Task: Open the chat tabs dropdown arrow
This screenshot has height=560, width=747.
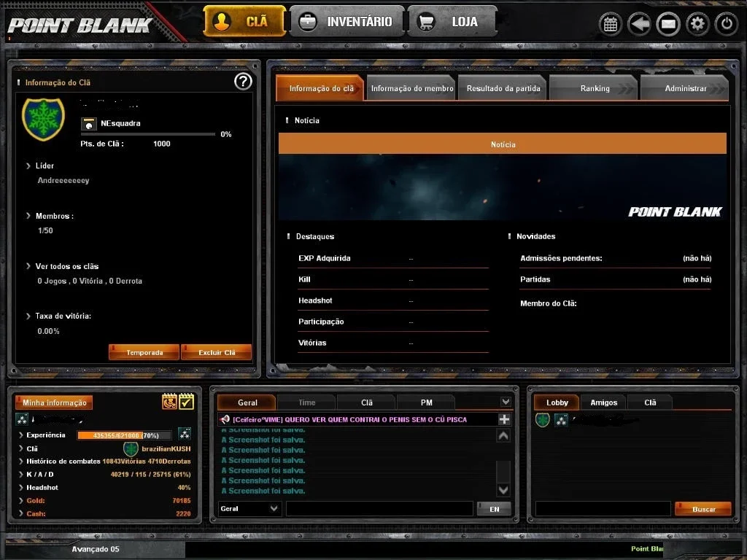Action: [x=506, y=402]
